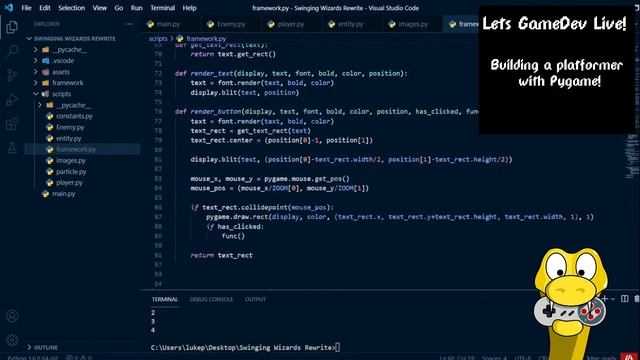Switch to the entity.py editor tab

(x=351, y=24)
